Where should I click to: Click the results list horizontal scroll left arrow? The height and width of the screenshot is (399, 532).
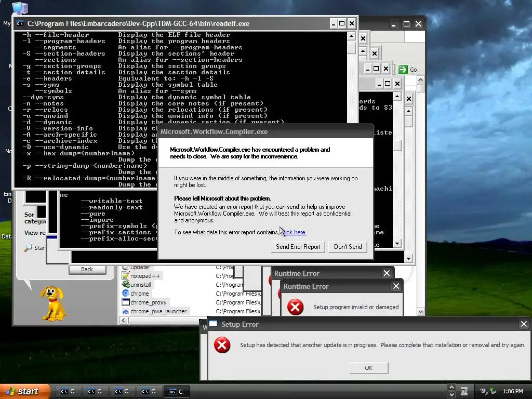[x=123, y=320]
